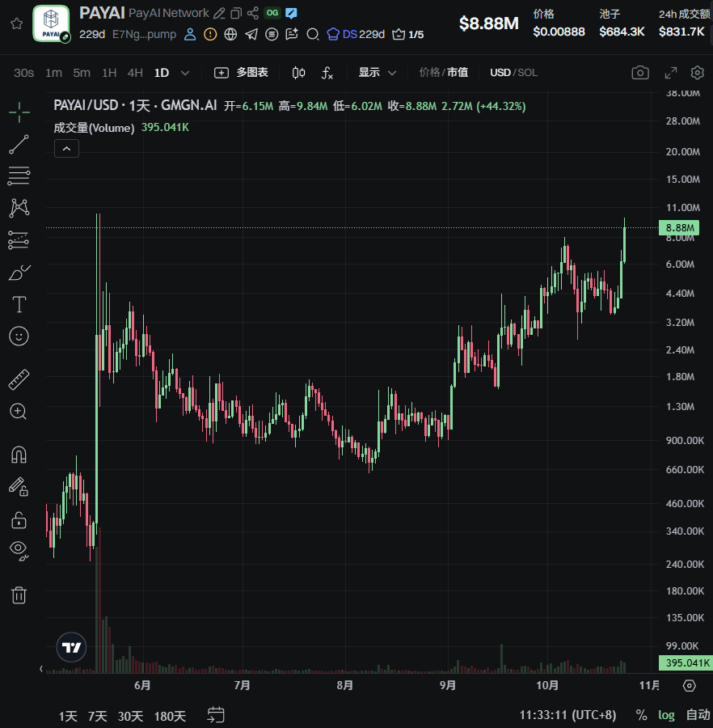713x728 pixels.
Task: Collapse the volume indicator legend
Action: pyautogui.click(x=66, y=148)
